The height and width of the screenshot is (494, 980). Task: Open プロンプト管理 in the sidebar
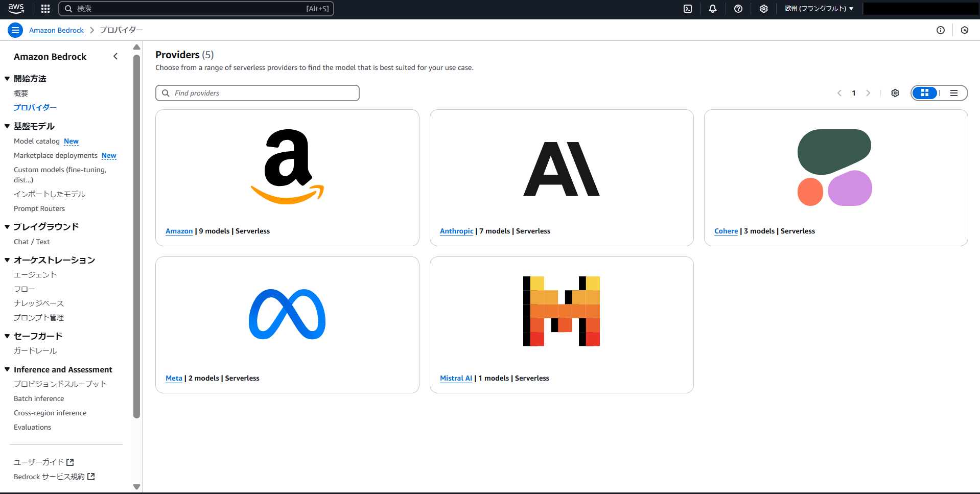click(x=39, y=318)
